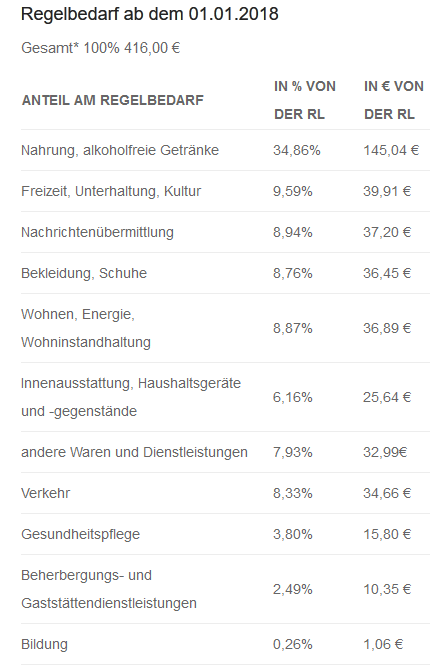This screenshot has width=430, height=667.
Task: Click the 32,99€ andere Waren amount
Action: click(x=385, y=452)
